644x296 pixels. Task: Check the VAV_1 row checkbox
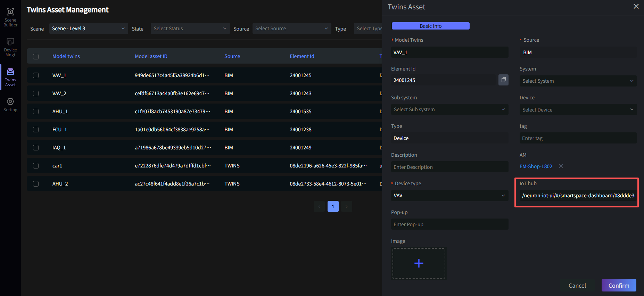pyautogui.click(x=36, y=75)
